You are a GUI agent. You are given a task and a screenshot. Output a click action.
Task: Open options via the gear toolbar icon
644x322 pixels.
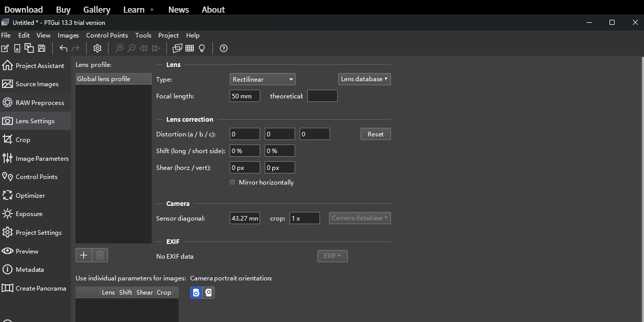[x=97, y=48]
